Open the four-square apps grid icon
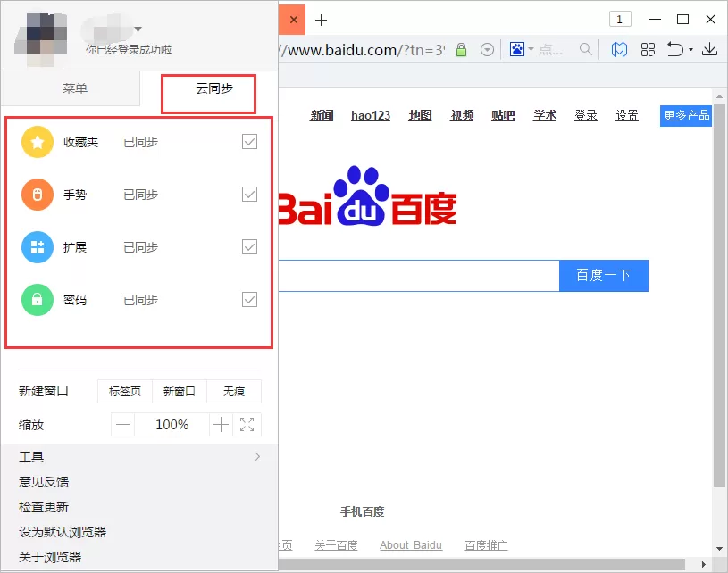Viewport: 728px width, 573px height. (x=648, y=49)
